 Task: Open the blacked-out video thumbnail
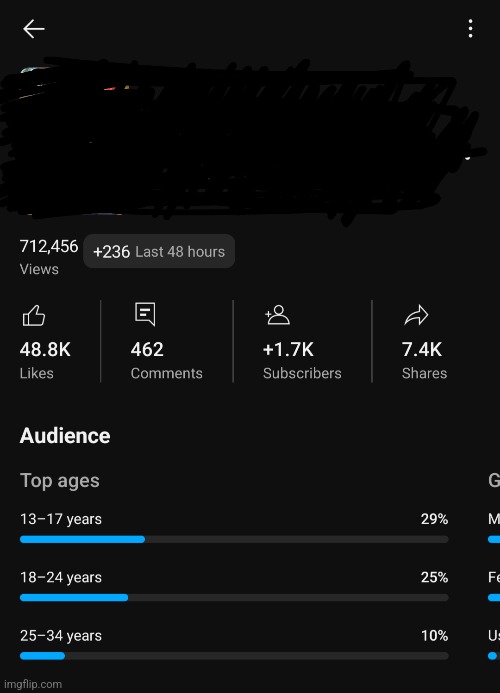(239, 139)
